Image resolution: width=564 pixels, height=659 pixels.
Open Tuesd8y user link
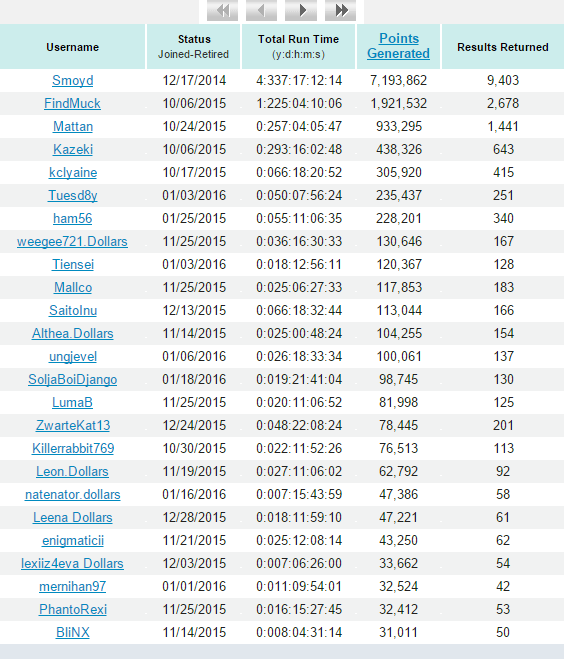coord(73,195)
